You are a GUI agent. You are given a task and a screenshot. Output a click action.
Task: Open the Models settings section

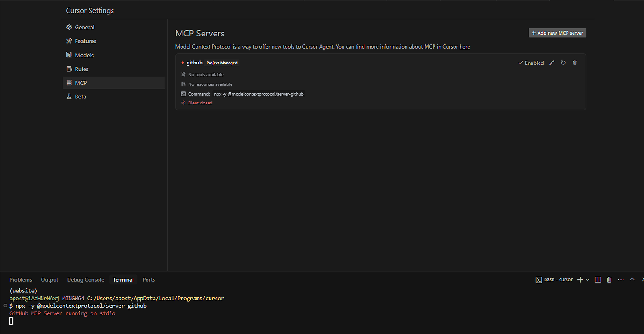click(x=114, y=55)
